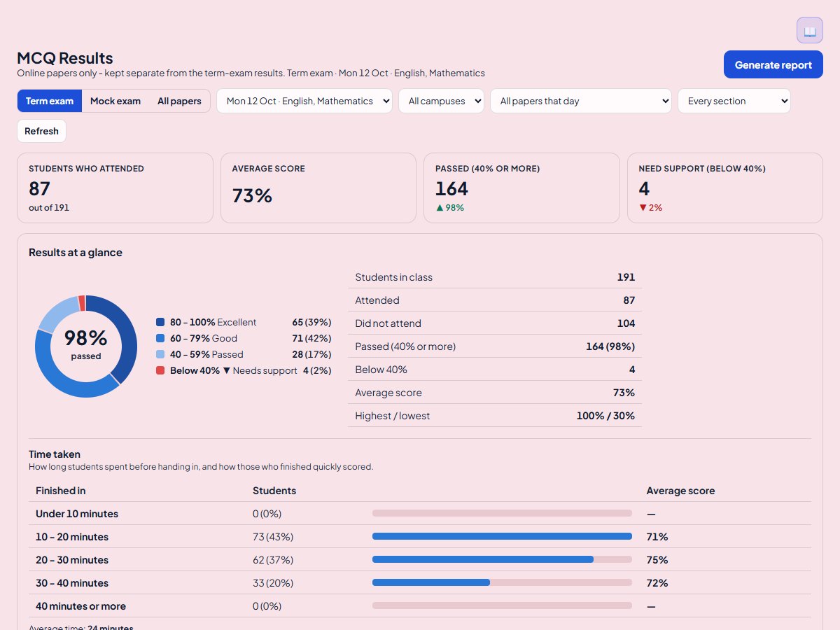Click the 71 (42%) Good count
This screenshot has width=840, height=630.
[311, 338]
